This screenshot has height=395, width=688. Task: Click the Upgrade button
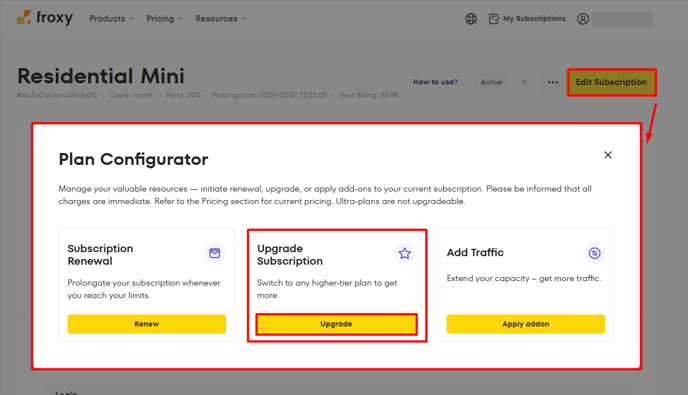tap(336, 324)
